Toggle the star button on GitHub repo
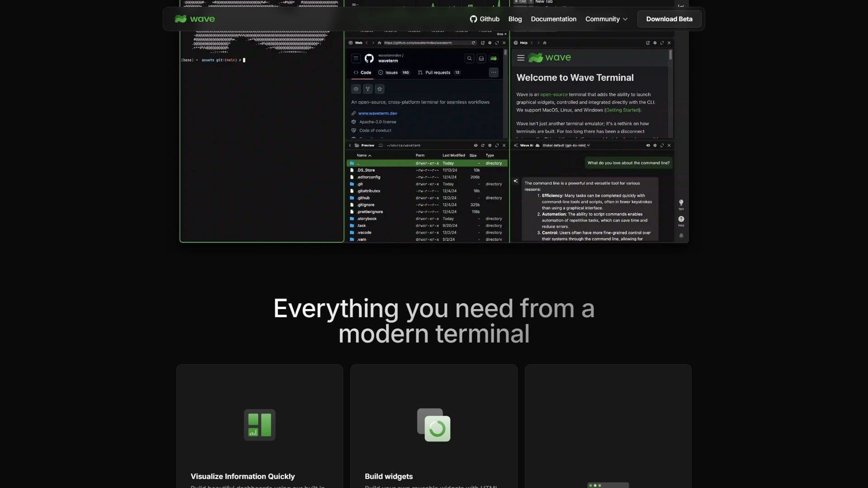This screenshot has height=488, width=868. tap(380, 89)
